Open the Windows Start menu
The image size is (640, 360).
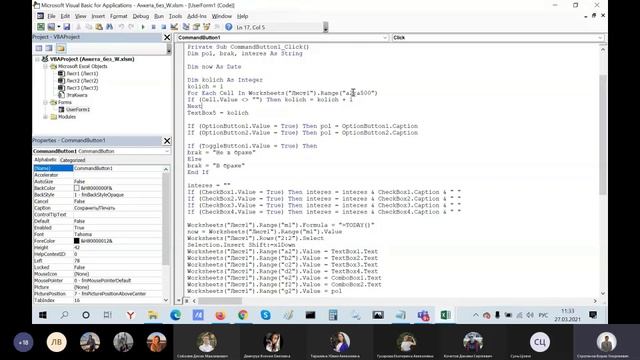42,315
